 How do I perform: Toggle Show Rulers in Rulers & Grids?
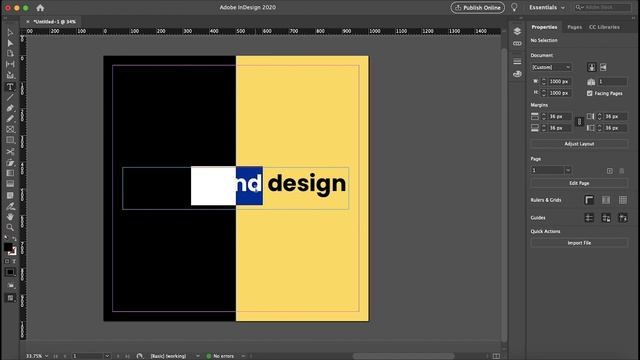[x=589, y=200]
